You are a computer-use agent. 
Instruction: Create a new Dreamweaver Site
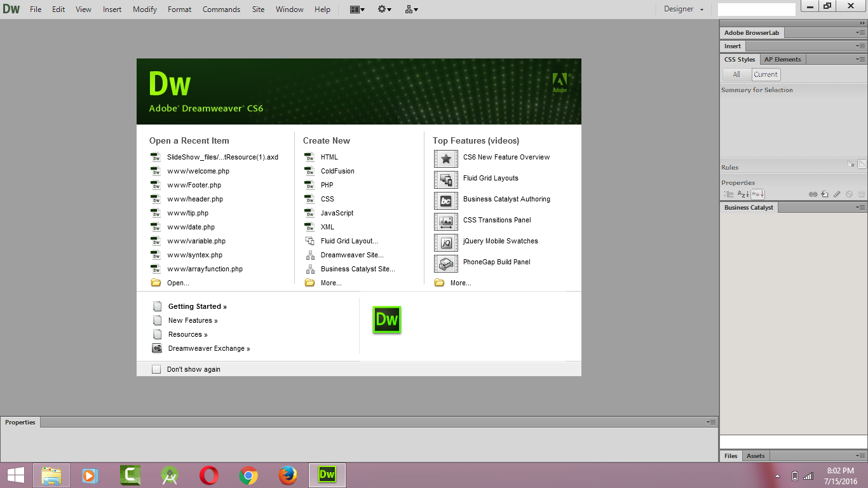352,255
